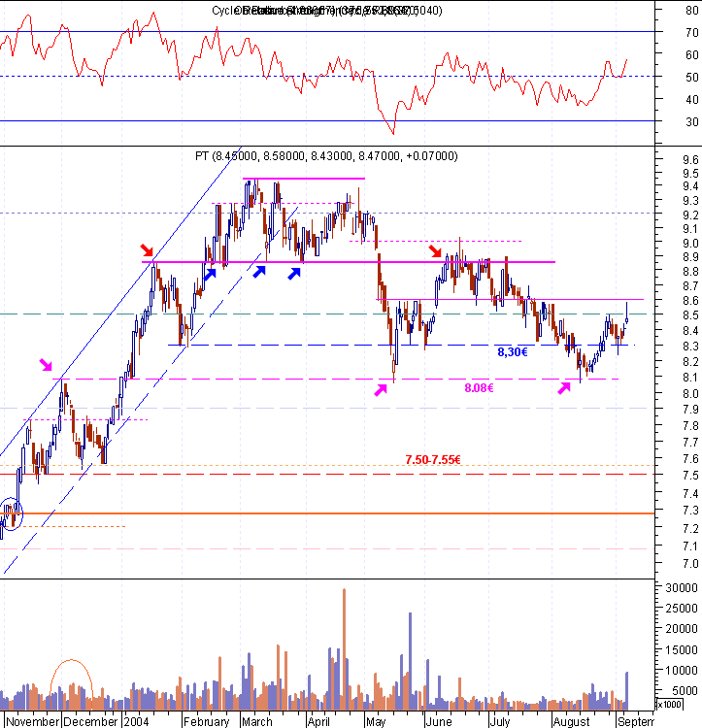
Task: Click the 7.5 price axis value
Action: (x=690, y=476)
